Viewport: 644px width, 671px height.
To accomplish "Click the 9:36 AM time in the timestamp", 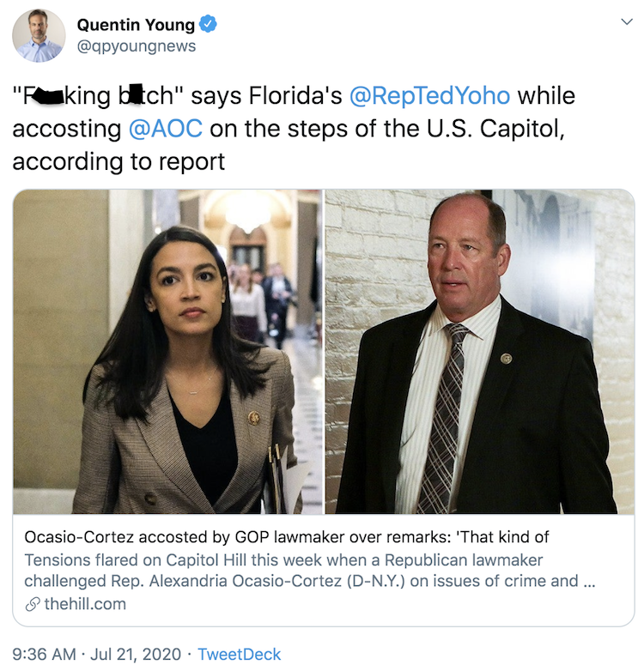I will 48,654.
